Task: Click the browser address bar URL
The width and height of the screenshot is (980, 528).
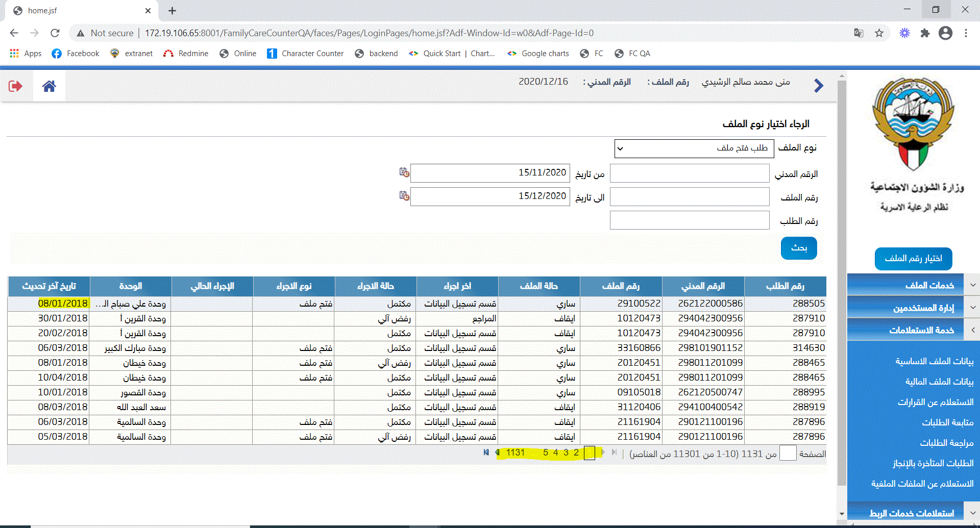Action: tap(369, 33)
